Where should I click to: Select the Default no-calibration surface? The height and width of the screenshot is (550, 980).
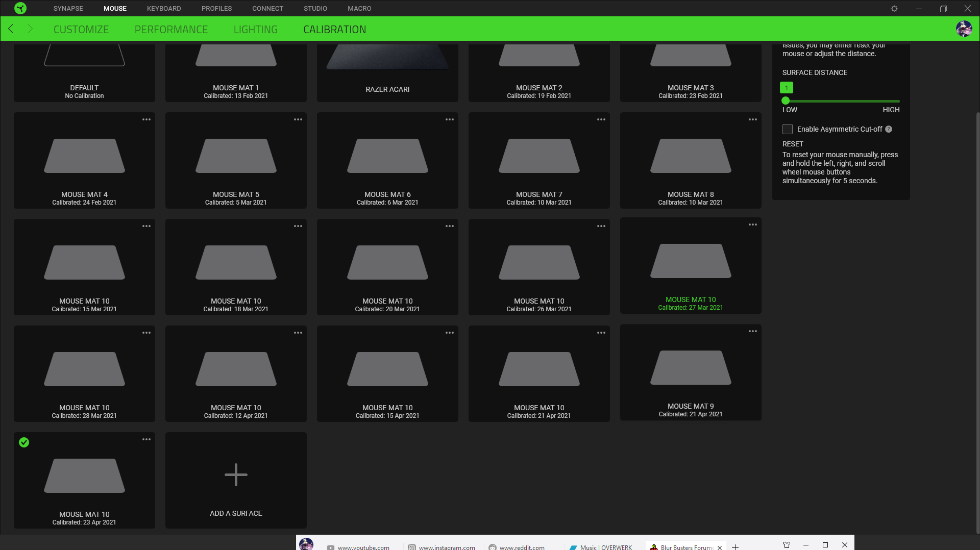[84, 71]
